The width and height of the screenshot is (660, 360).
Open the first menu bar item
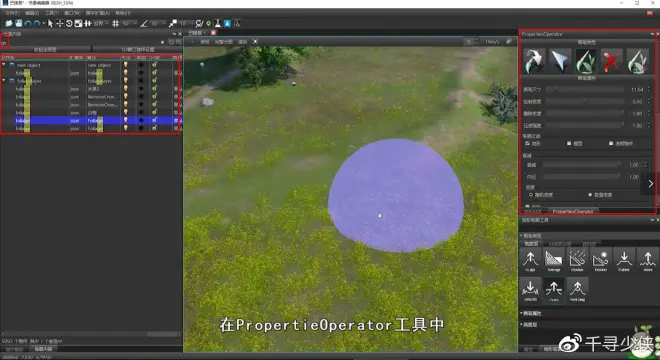tap(12, 13)
